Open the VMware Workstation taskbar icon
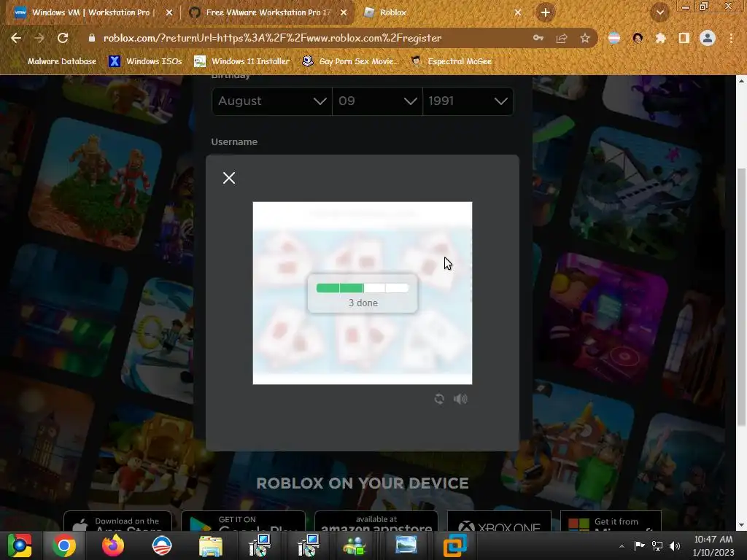 point(455,545)
